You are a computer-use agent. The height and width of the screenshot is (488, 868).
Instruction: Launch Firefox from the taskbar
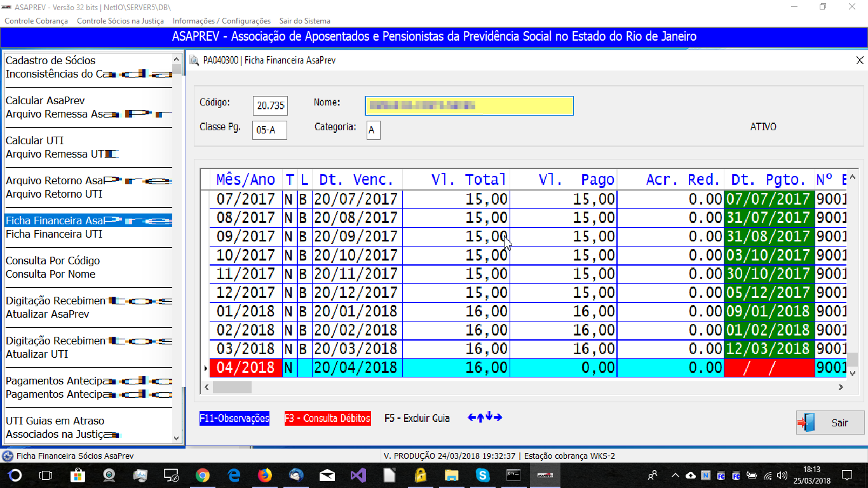(x=264, y=475)
